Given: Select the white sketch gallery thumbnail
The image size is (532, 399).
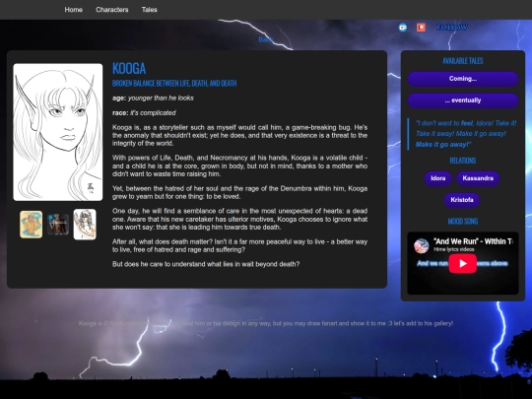Looking at the screenshot, I should (x=85, y=225).
